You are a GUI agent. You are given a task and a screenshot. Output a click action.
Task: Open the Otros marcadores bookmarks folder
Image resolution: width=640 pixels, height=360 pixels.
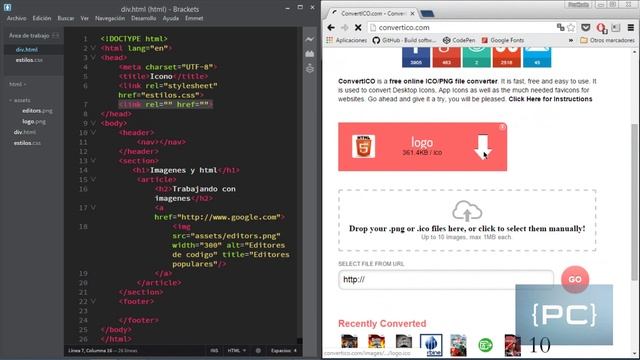(x=607, y=40)
